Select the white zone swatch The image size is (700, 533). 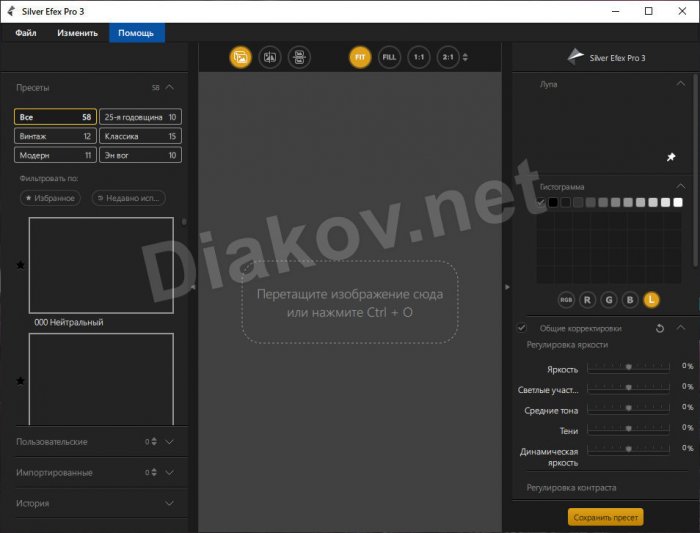678,202
